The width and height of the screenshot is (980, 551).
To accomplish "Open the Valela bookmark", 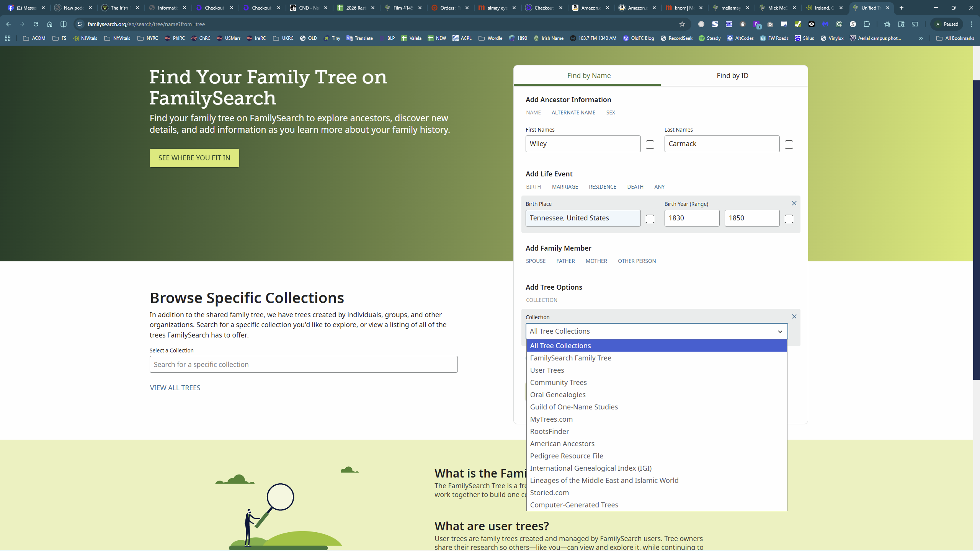I will pos(411,38).
